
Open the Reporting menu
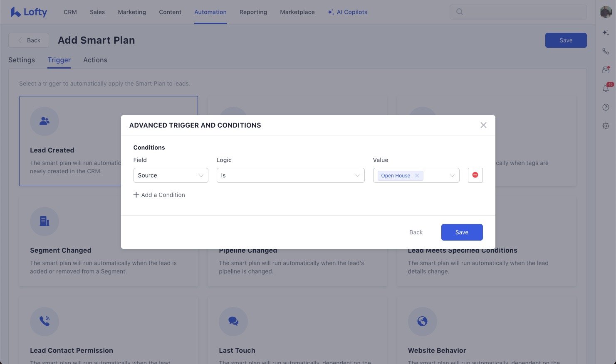click(253, 12)
